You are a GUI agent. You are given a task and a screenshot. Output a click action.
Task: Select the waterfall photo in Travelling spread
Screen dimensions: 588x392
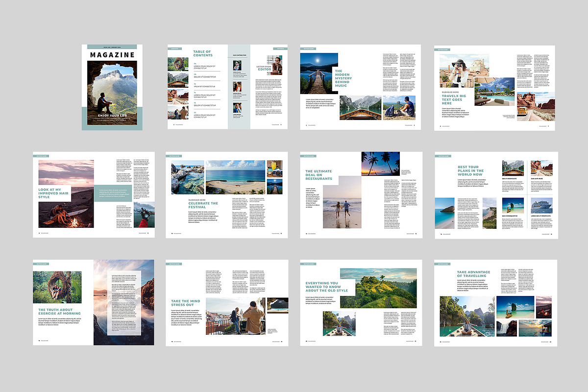(507, 328)
